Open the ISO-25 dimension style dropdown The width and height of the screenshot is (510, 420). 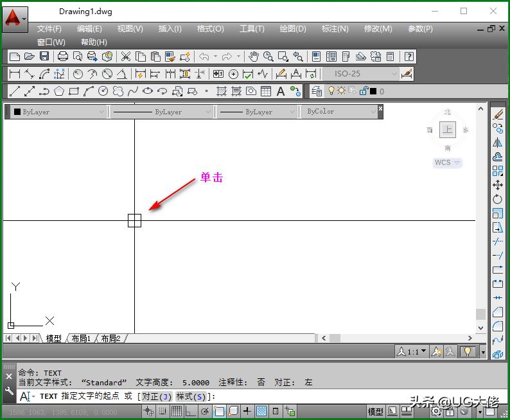coord(360,74)
